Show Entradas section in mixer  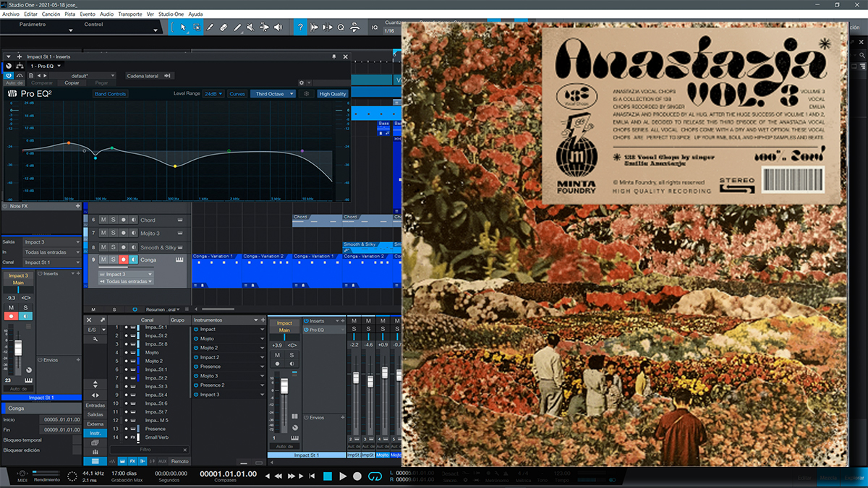95,405
